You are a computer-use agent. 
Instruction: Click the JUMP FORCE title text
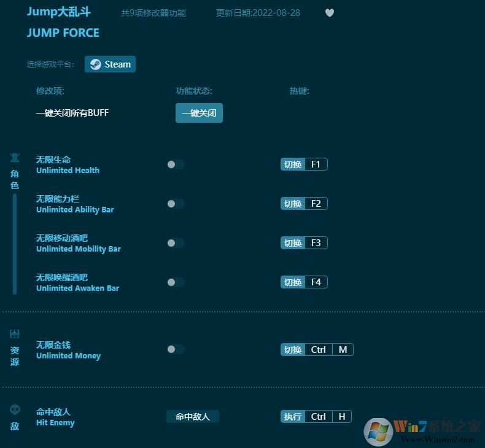coord(63,33)
